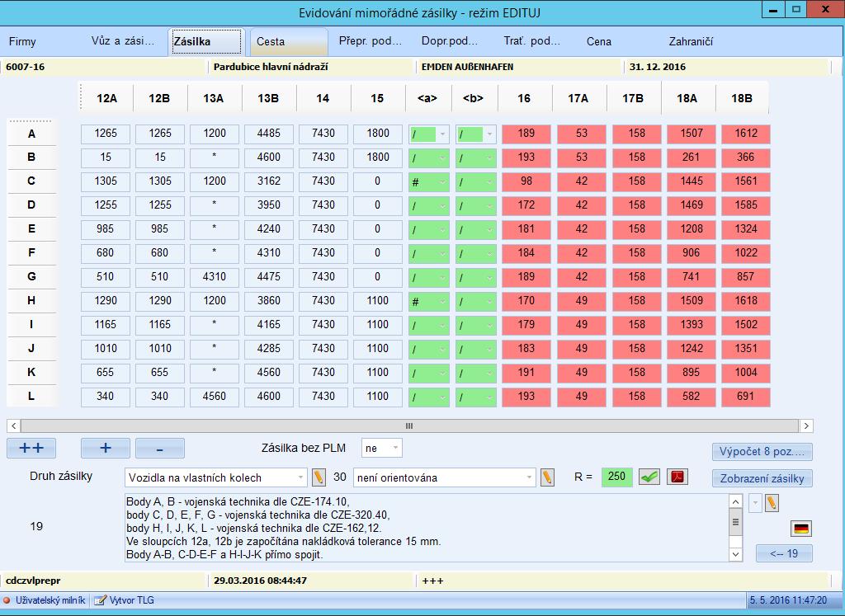Click the red dot 'Uživatelský milník' icon
The image size is (845, 616).
pyautogui.click(x=7, y=600)
